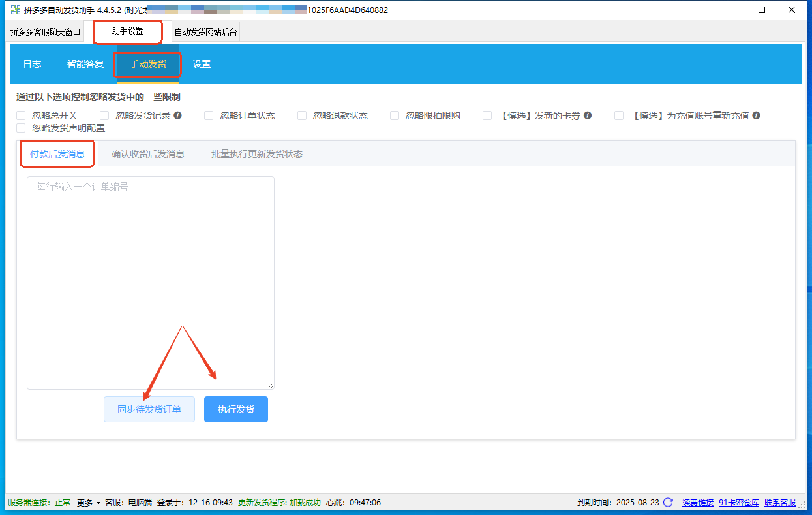812x515 pixels.
Task: Close the application window
Action: click(x=792, y=10)
